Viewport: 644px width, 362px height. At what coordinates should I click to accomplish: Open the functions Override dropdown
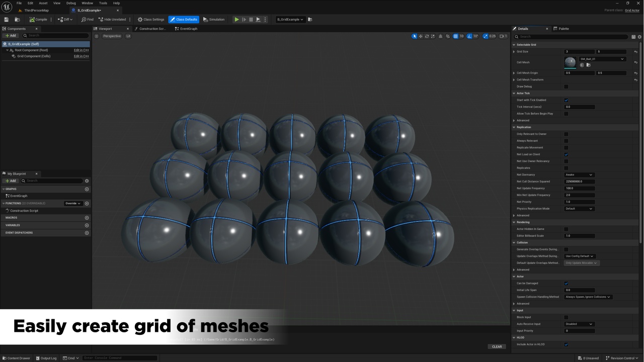72,203
